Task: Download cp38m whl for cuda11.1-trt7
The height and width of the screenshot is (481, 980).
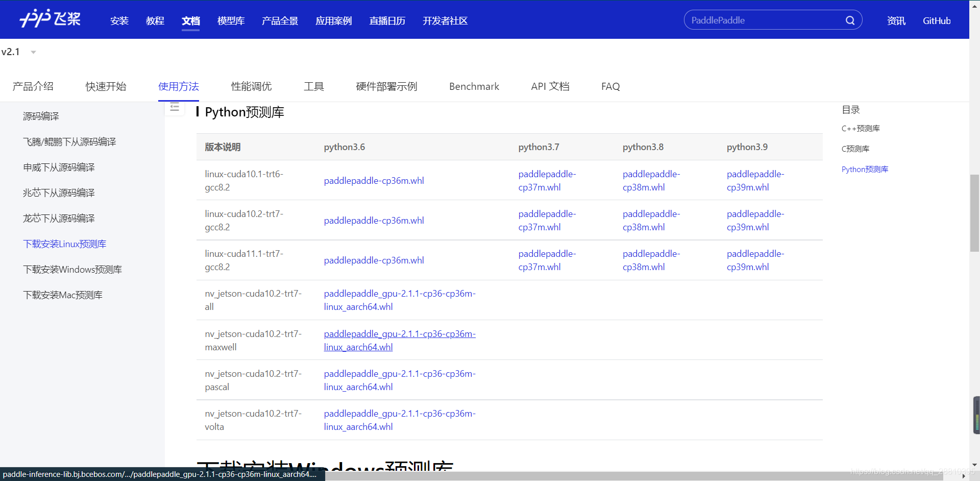Action: (651, 260)
